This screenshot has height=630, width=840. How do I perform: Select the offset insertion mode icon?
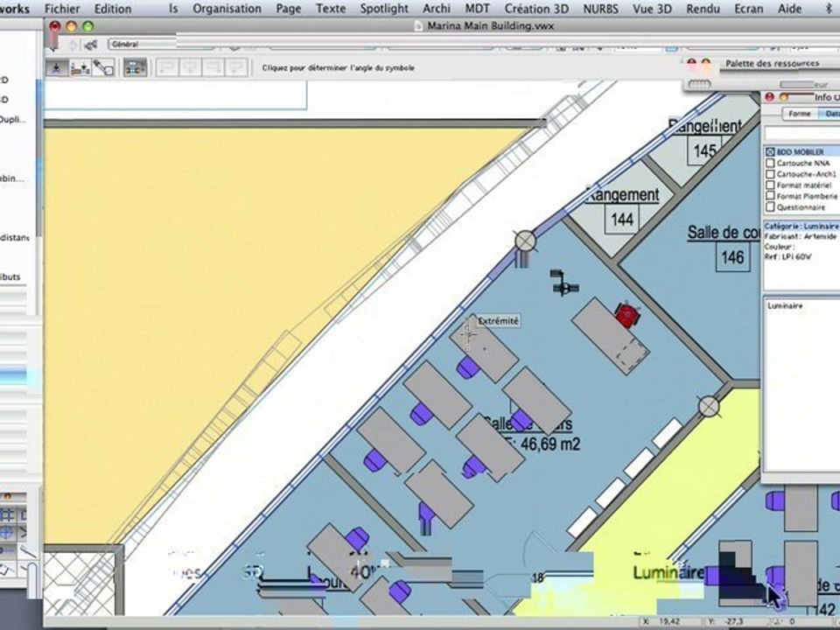80,68
